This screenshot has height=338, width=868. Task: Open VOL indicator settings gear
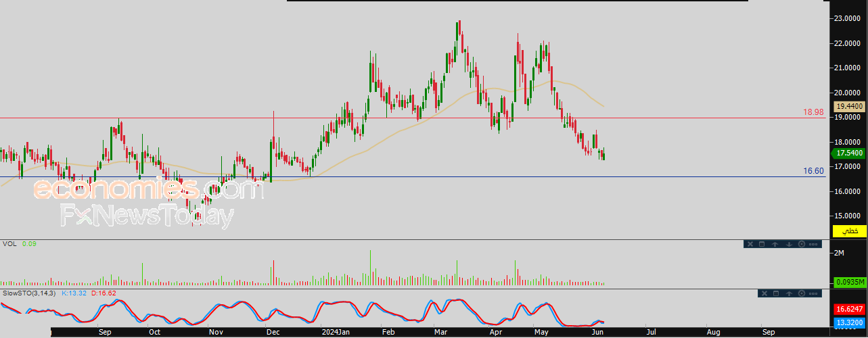[x=802, y=244]
